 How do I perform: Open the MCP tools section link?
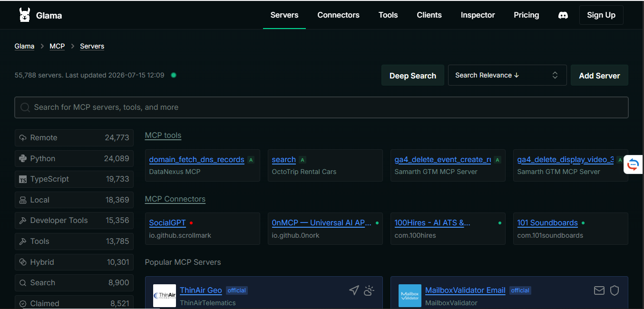click(x=163, y=135)
